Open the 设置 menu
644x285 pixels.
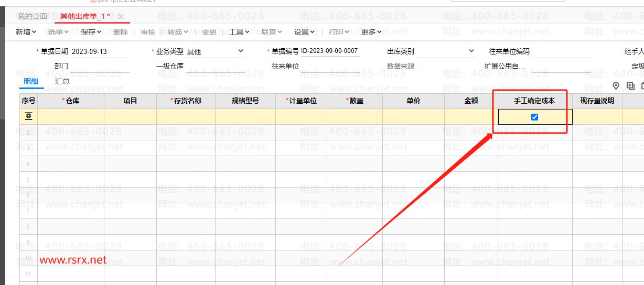point(304,32)
